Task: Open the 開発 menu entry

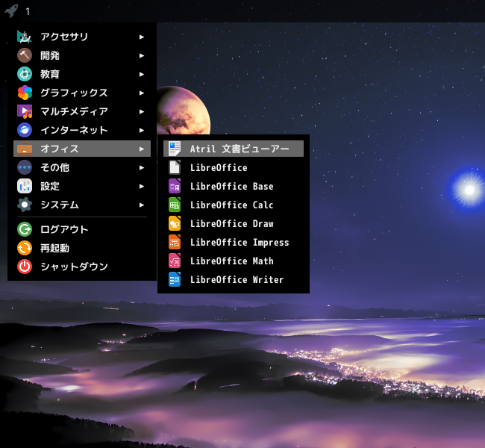Action: [82, 55]
